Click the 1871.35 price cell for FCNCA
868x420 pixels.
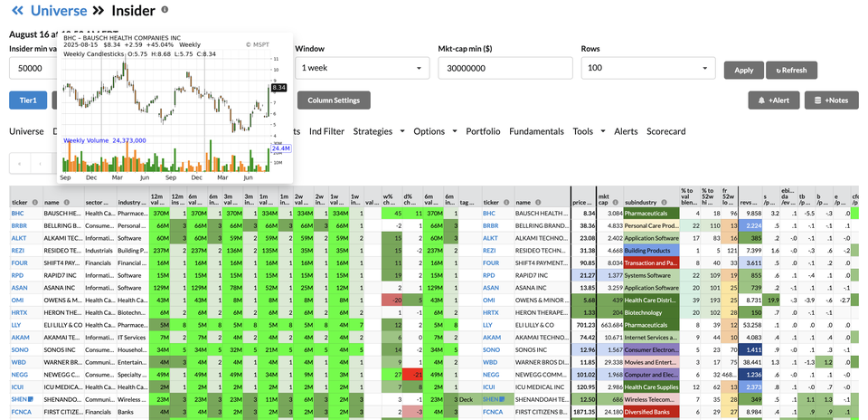(583, 412)
